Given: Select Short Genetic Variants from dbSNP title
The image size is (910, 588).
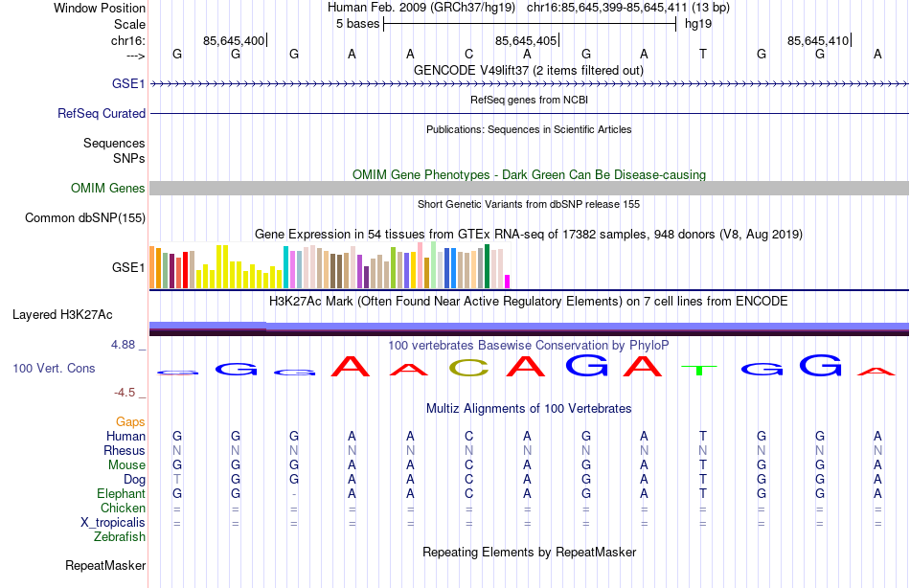Looking at the screenshot, I should (x=529, y=204).
